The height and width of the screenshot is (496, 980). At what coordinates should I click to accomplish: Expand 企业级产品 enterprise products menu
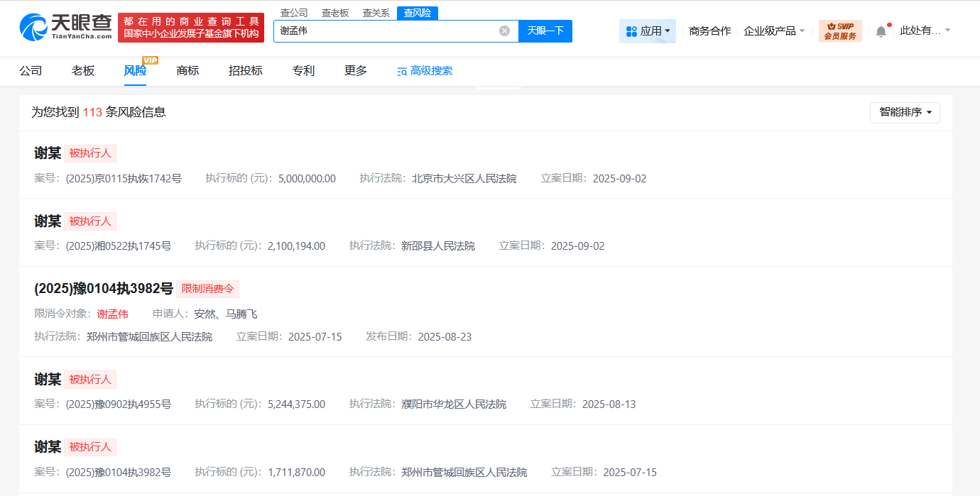[774, 31]
